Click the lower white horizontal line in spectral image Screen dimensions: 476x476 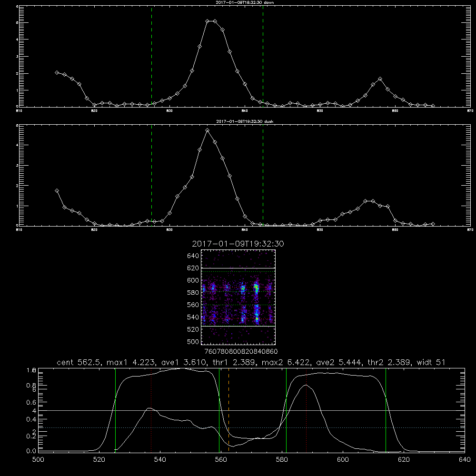coord(238,326)
